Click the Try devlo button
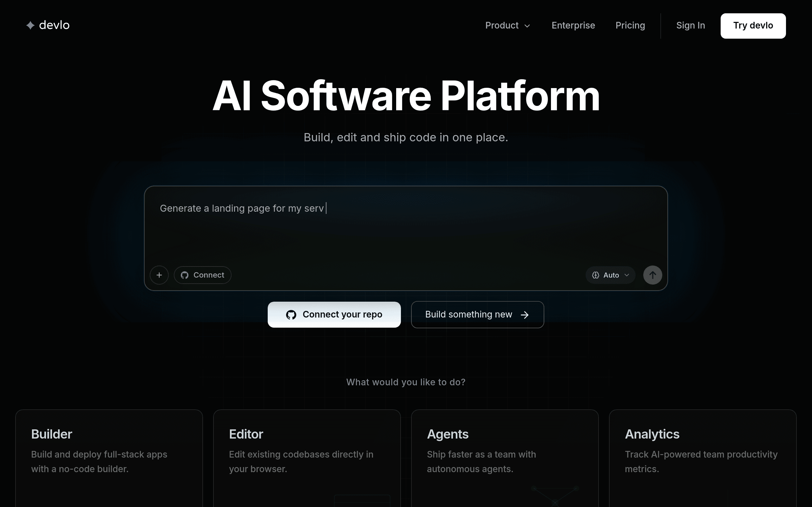812x507 pixels. coord(753,26)
